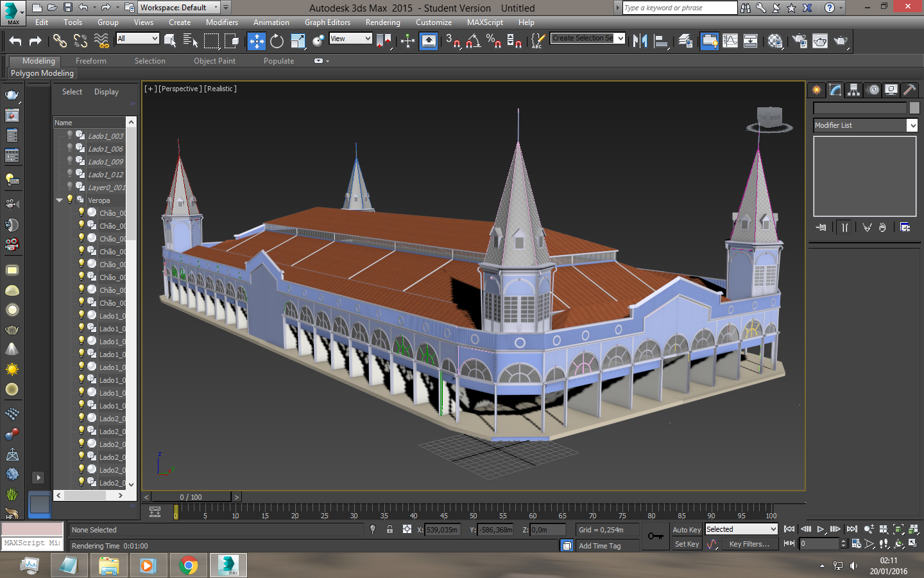Open the Material Editor sphere icon
Viewport: 924px width, 578px height.
click(x=775, y=41)
